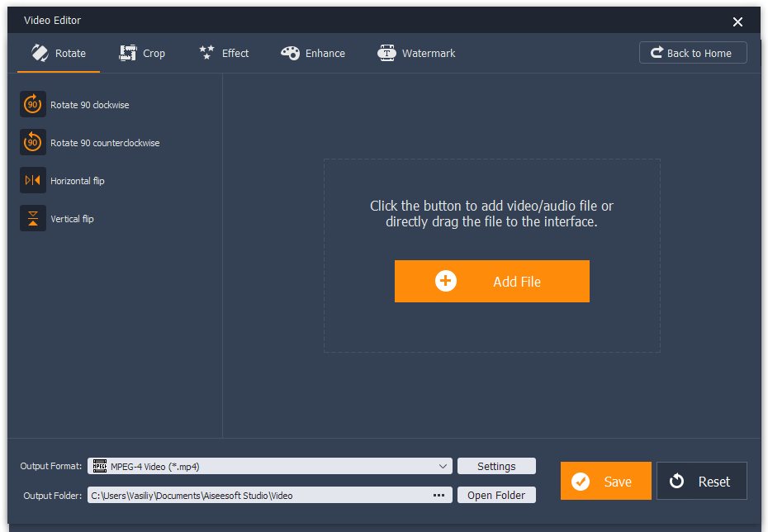
Task: Select the Rotate 90 clockwise tool
Action: pyautogui.click(x=91, y=105)
